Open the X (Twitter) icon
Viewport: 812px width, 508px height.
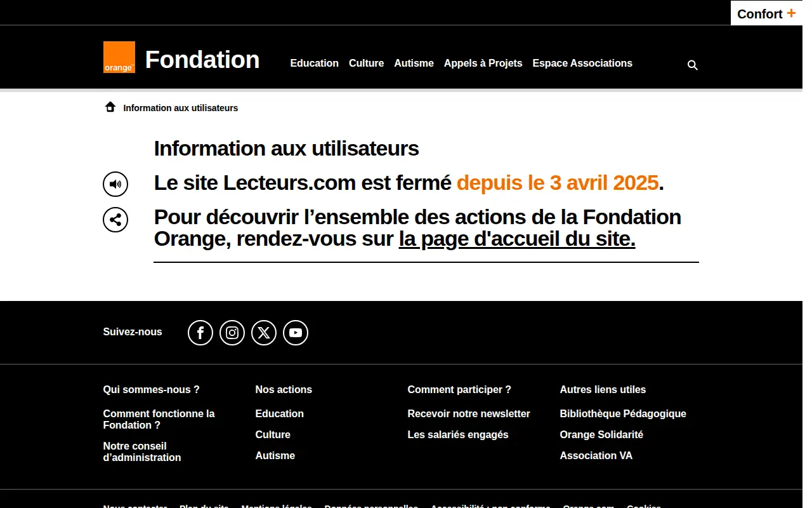[x=264, y=333]
